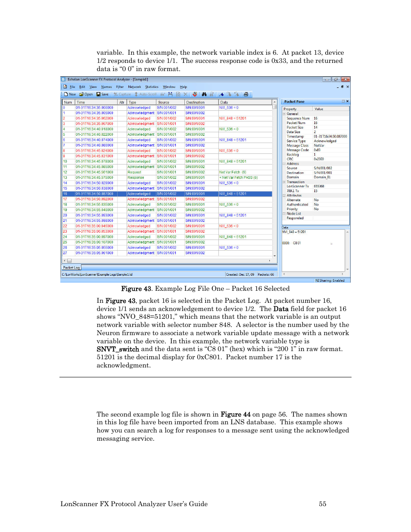Click the Timestamp value in Packet Pane
This screenshot has width=411, height=532.
point(330,137)
